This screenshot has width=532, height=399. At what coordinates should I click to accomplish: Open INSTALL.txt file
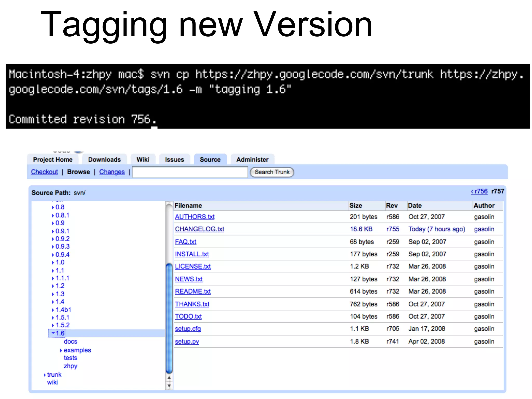coord(192,254)
